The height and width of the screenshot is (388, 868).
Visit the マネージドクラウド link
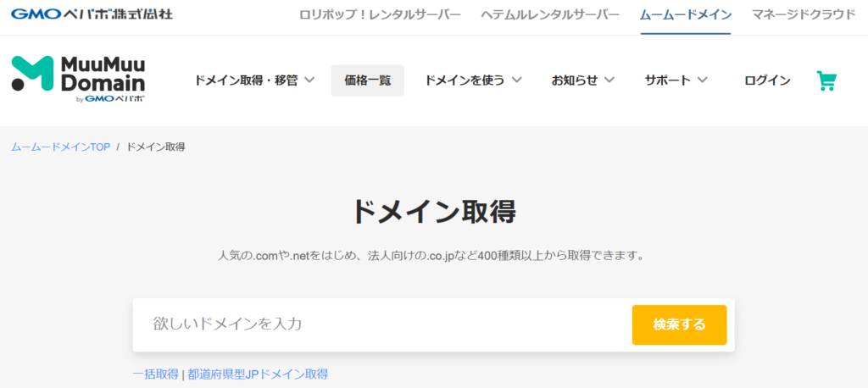coord(804,15)
